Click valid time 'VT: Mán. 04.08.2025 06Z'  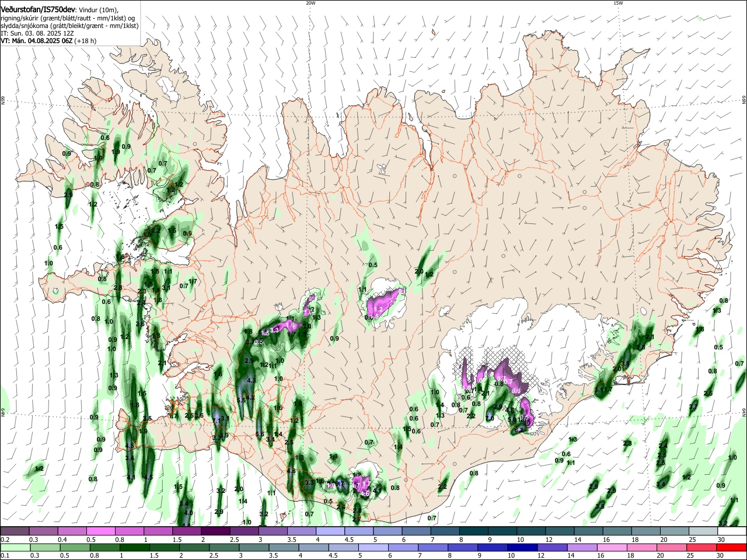pos(36,41)
